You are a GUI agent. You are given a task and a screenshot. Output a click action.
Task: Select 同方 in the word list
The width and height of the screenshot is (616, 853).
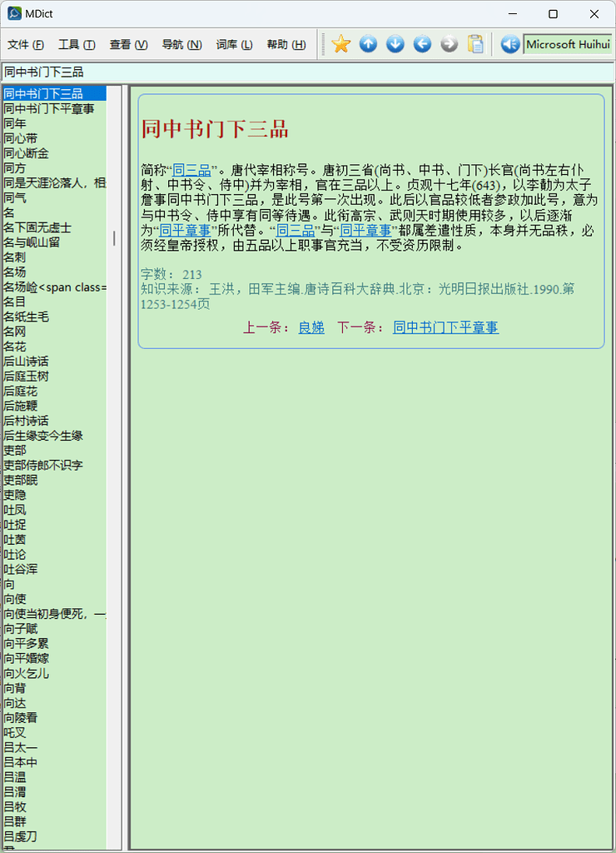click(x=54, y=168)
